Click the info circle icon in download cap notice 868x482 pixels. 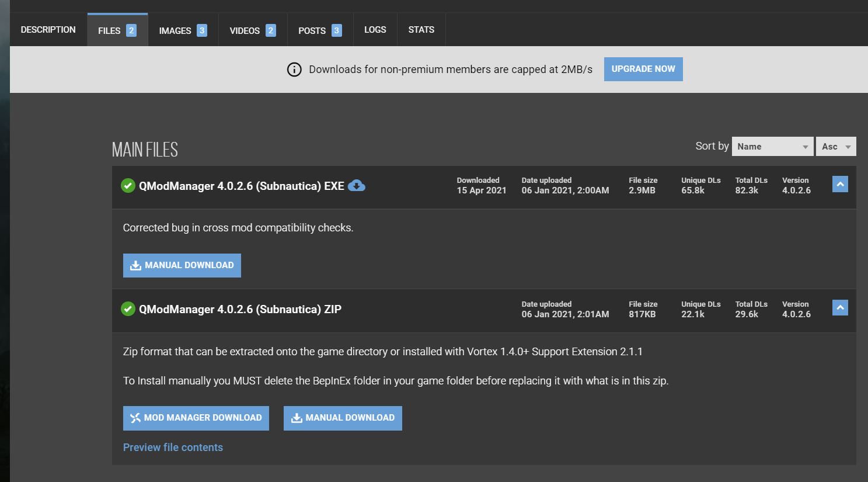294,70
